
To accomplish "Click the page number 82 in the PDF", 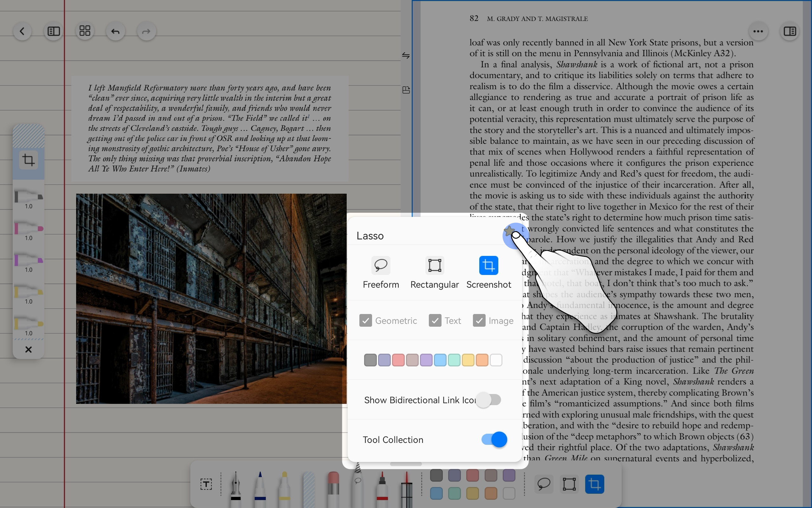I will coord(474,18).
